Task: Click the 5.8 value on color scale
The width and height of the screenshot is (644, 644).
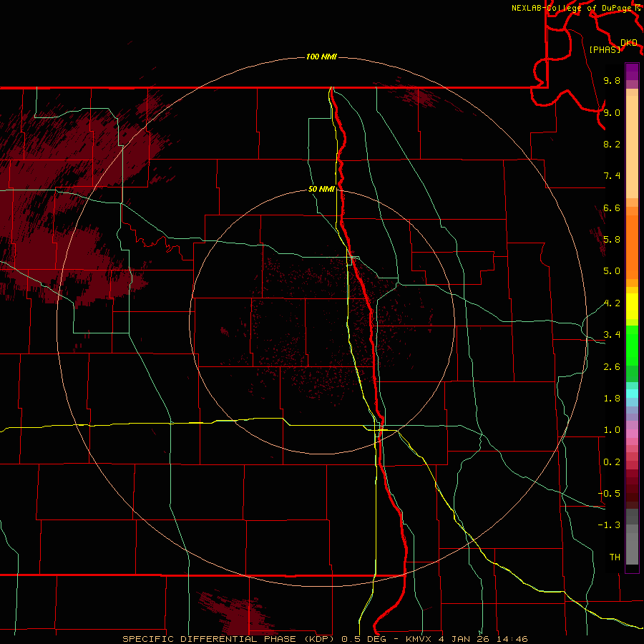Action: pos(612,240)
